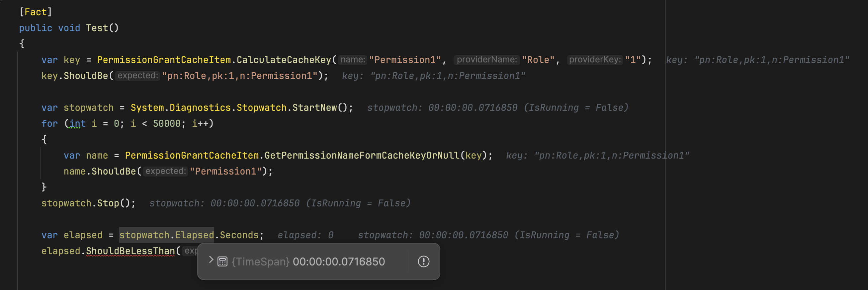Click the "providerName:" parameter hint

tap(486, 60)
